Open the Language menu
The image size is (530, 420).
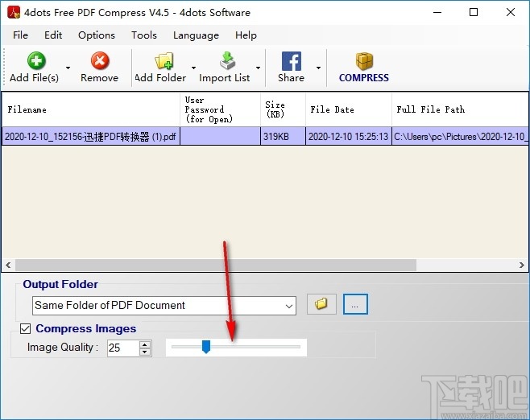(x=196, y=35)
